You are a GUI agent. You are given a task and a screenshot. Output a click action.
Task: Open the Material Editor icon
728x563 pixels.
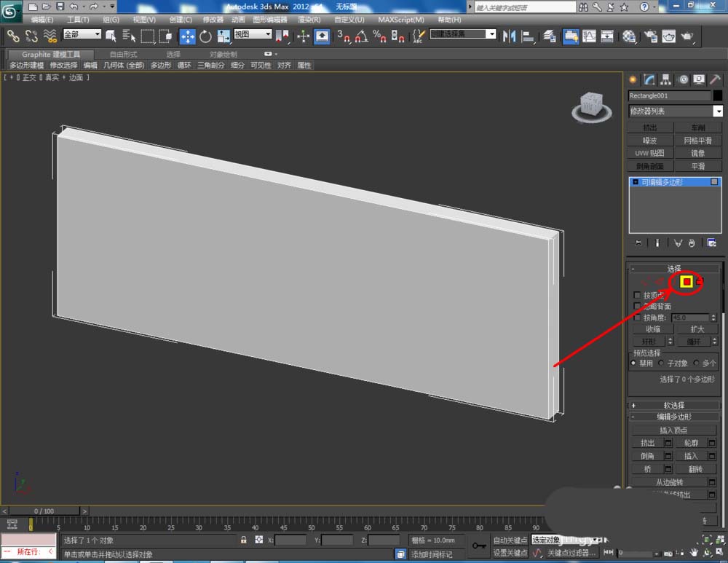629,36
